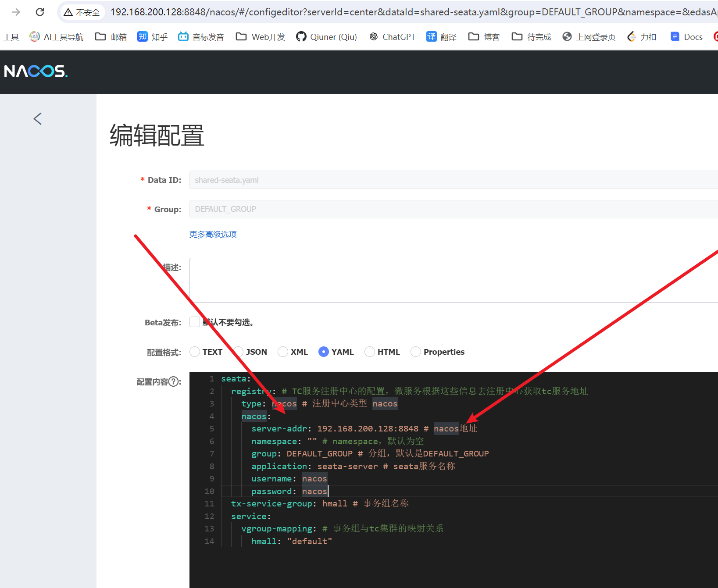Image resolution: width=718 pixels, height=588 pixels.
Task: Select the TEXT format radio button
Action: coord(195,352)
